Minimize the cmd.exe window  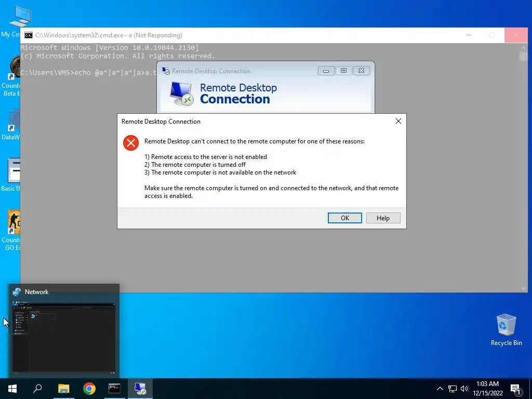pyautogui.click(x=469, y=35)
